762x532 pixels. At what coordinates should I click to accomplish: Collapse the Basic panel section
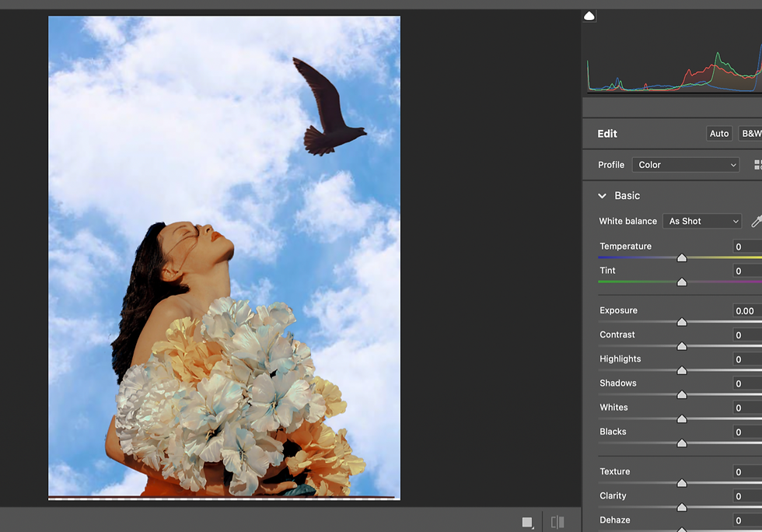pos(602,196)
